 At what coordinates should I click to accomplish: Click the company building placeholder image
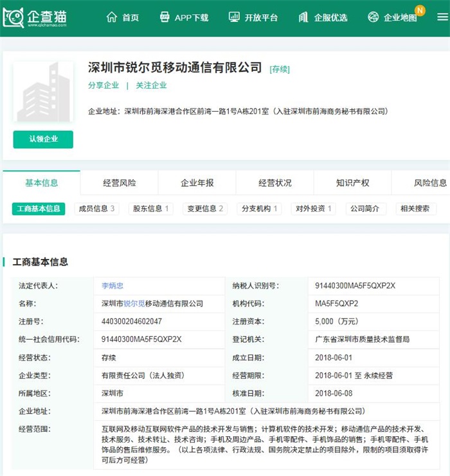click(43, 92)
